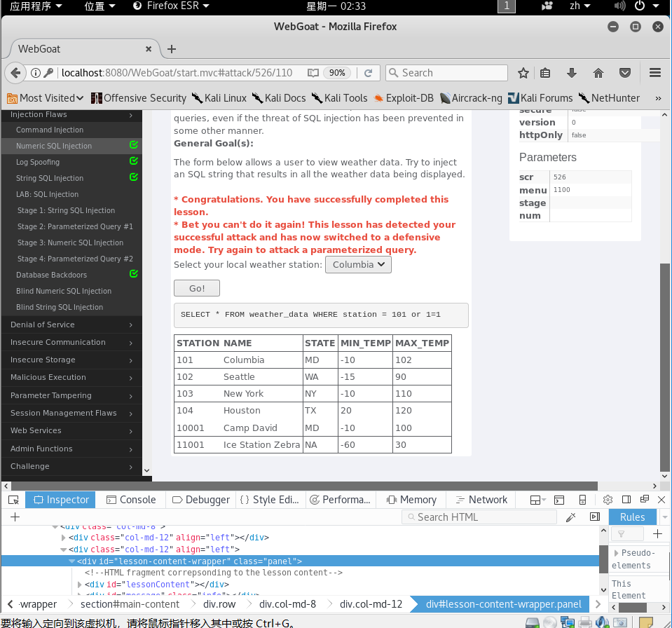The height and width of the screenshot is (628, 672).
Task: Toggle reader view icon in URL bar
Action: 313,73
